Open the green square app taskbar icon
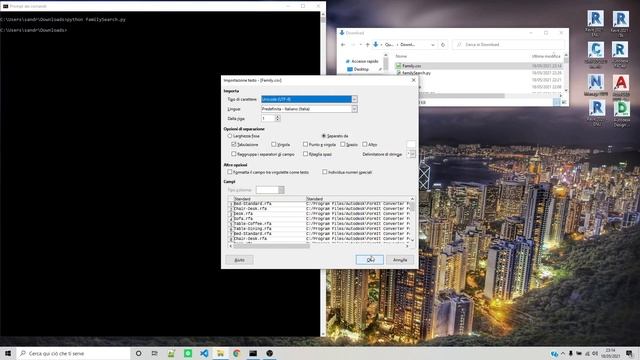 coord(188,353)
